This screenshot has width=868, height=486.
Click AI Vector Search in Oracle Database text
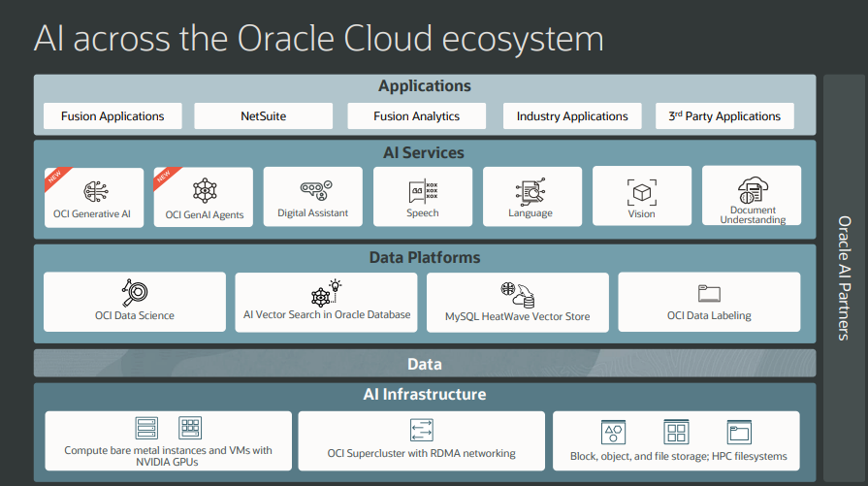click(327, 314)
